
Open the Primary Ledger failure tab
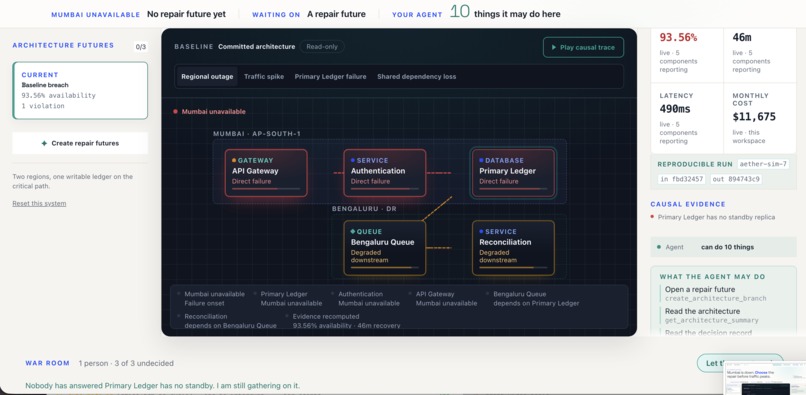click(x=331, y=77)
